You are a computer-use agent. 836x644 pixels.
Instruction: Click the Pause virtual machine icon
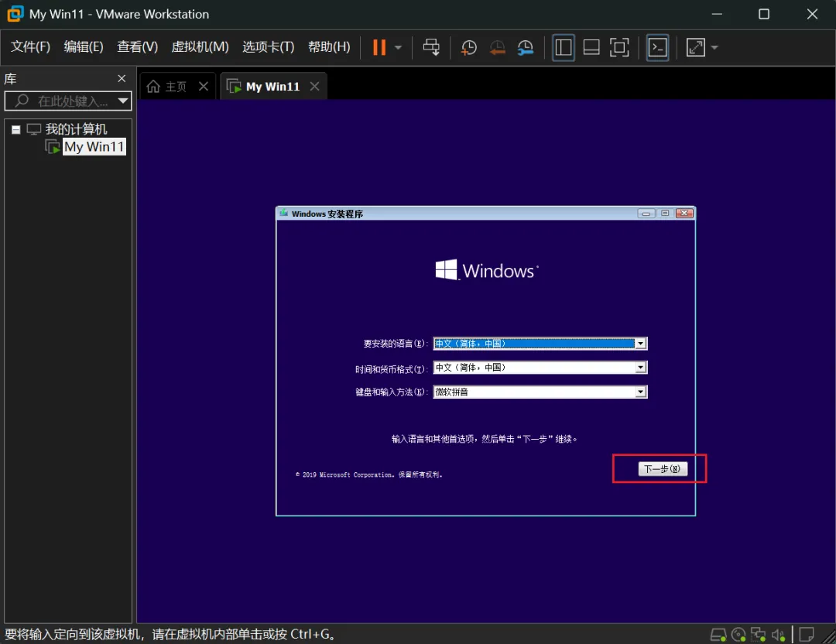(379, 47)
